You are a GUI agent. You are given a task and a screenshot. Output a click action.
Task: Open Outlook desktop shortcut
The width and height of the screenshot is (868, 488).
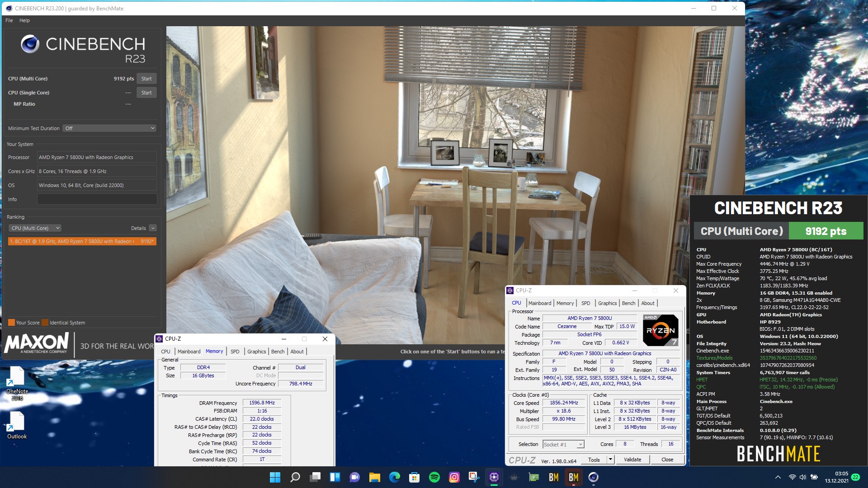pos(17,425)
